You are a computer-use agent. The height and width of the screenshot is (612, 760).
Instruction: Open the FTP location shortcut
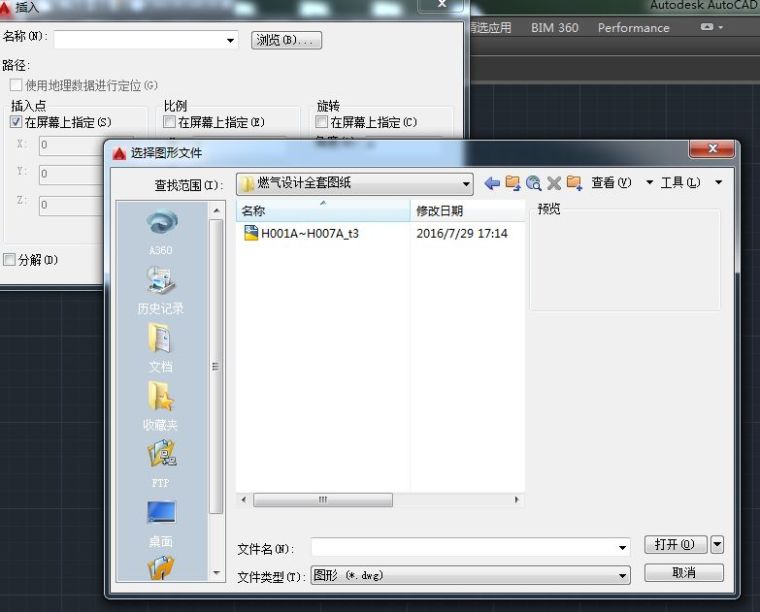(x=160, y=465)
